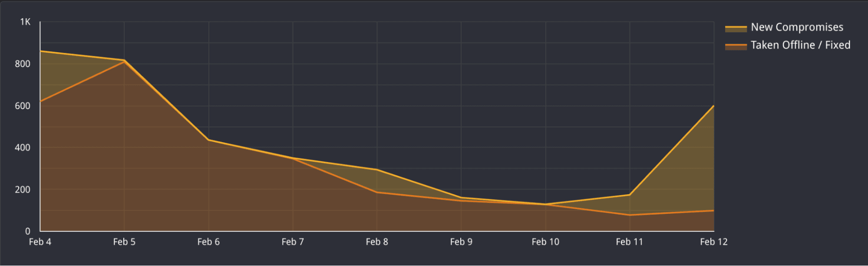Select New Compromises point on Feb 11
Image resolution: width=868 pixels, height=266 pixels.
pos(630,195)
